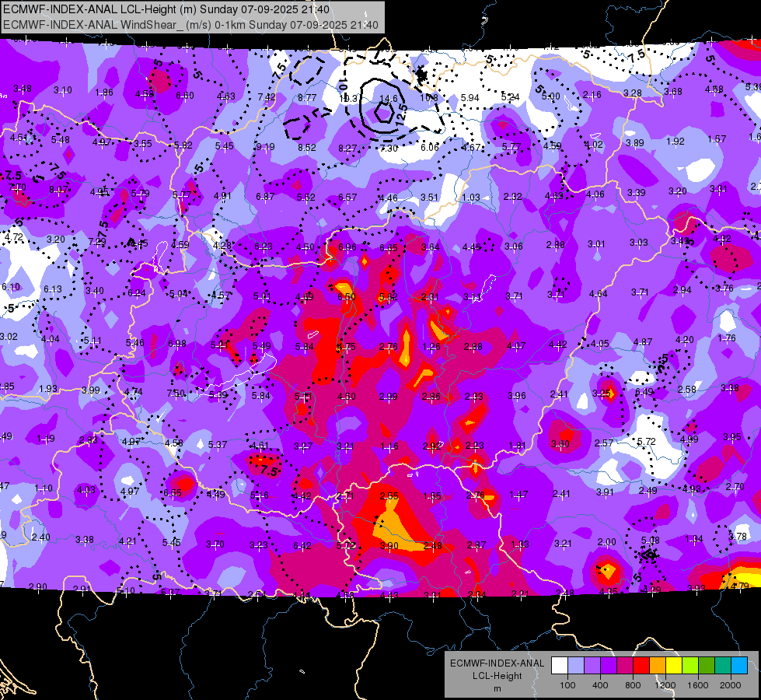Click the 7.42 wind shear value
761x700 pixels.
pos(267,97)
